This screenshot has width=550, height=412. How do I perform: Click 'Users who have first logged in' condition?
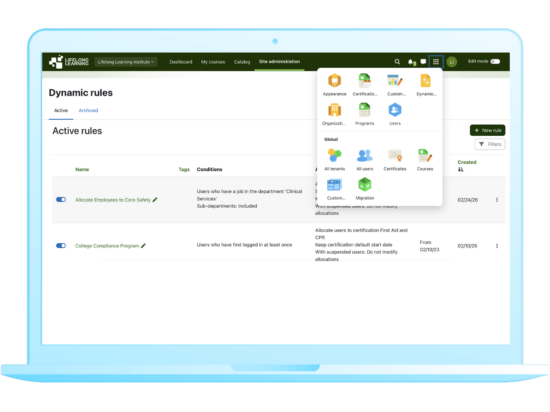tap(244, 245)
